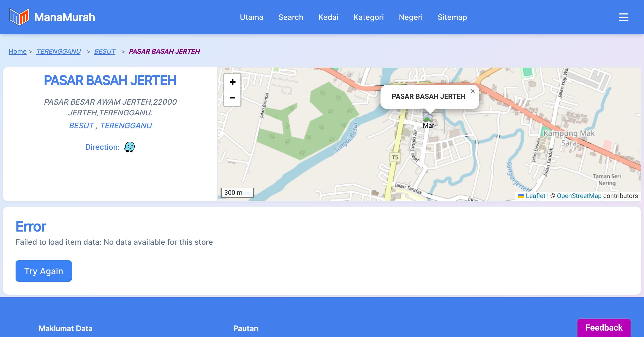Open the OpenStreetMap attribution link
The height and width of the screenshot is (337, 644).
point(579,196)
